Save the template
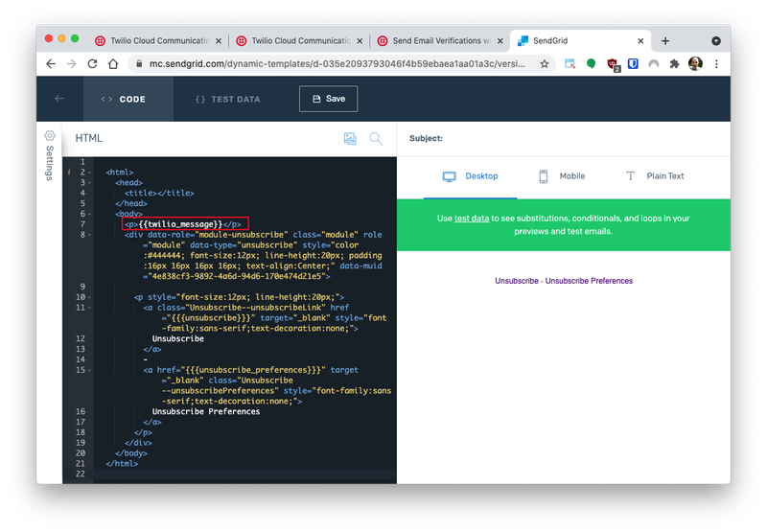This screenshot has height=532, width=767. coord(328,99)
